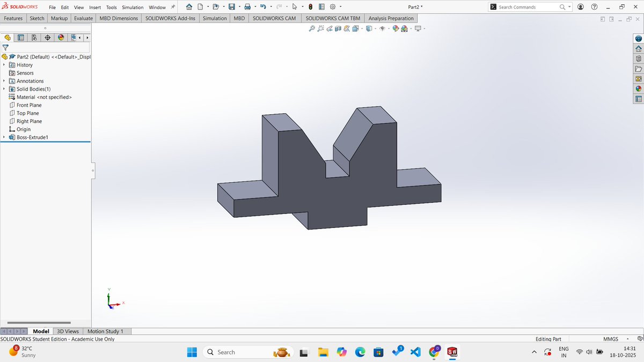Switch to the Evaluate tab
The image size is (644, 362).
83,18
